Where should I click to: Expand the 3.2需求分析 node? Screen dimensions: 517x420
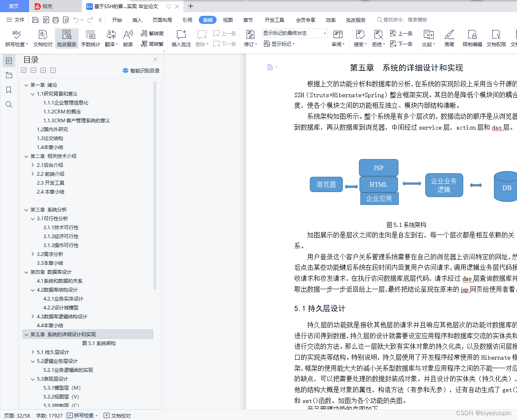33,254
